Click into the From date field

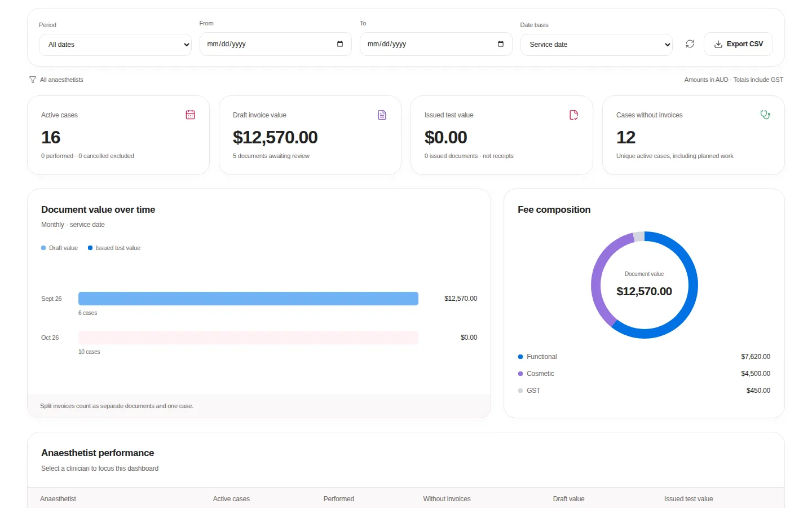click(276, 44)
